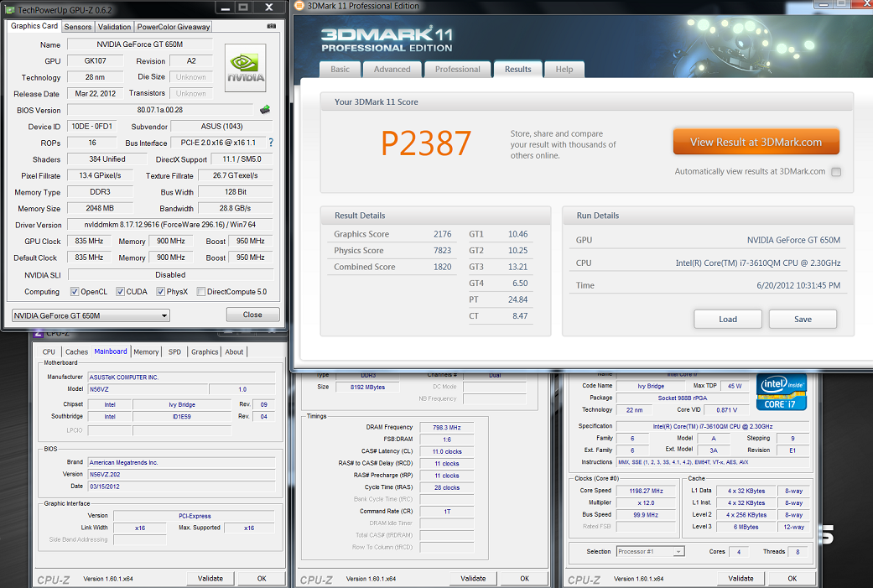This screenshot has width=873, height=588.
Task: Click the GPU-Z screenshot camera icon
Action: 271,26
